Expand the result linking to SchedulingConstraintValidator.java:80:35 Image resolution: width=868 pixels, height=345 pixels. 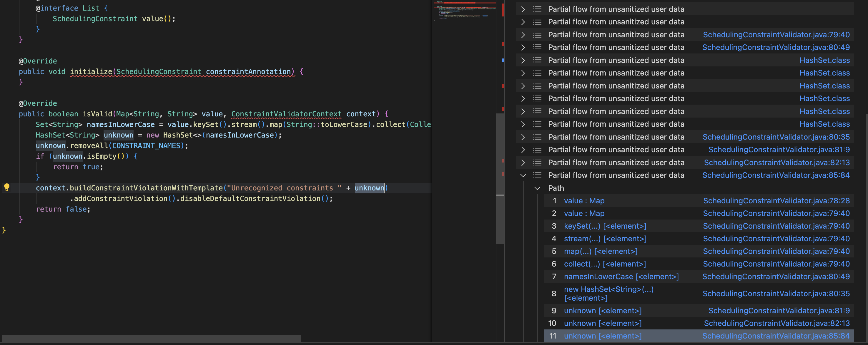coord(523,137)
